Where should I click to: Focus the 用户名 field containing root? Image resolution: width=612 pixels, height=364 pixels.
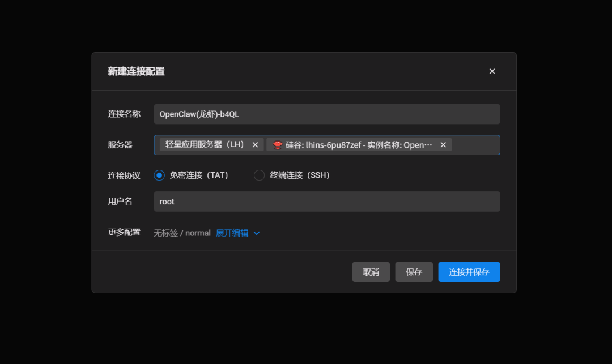[326, 202]
